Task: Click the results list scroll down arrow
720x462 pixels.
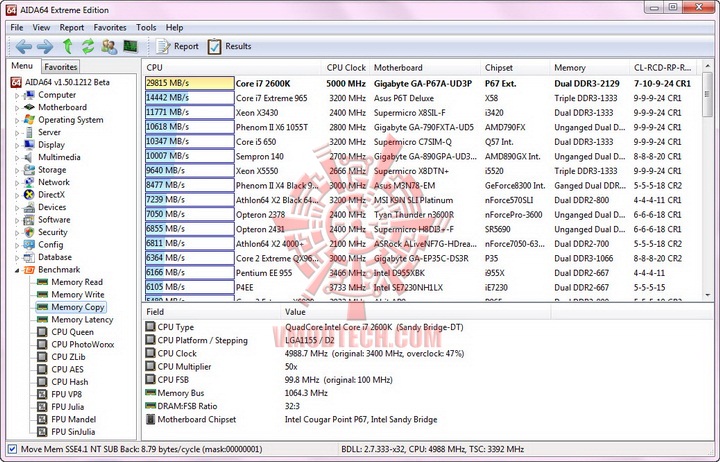Action: point(707,295)
